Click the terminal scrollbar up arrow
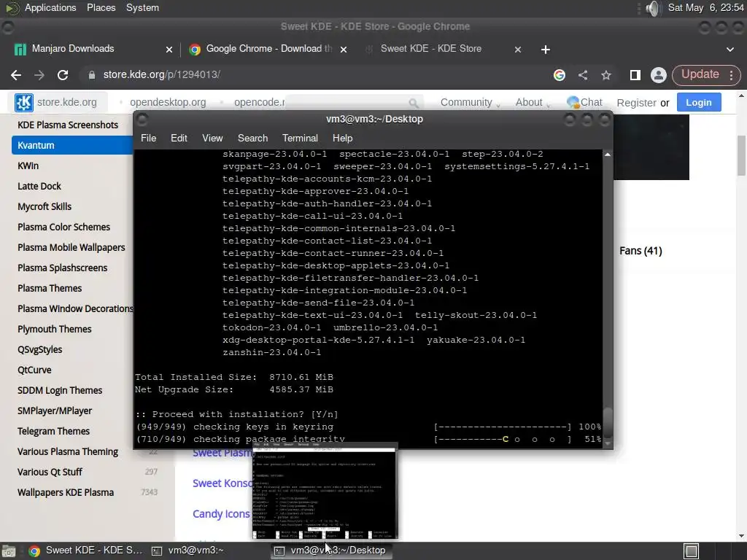This screenshot has width=747, height=560. [608, 155]
